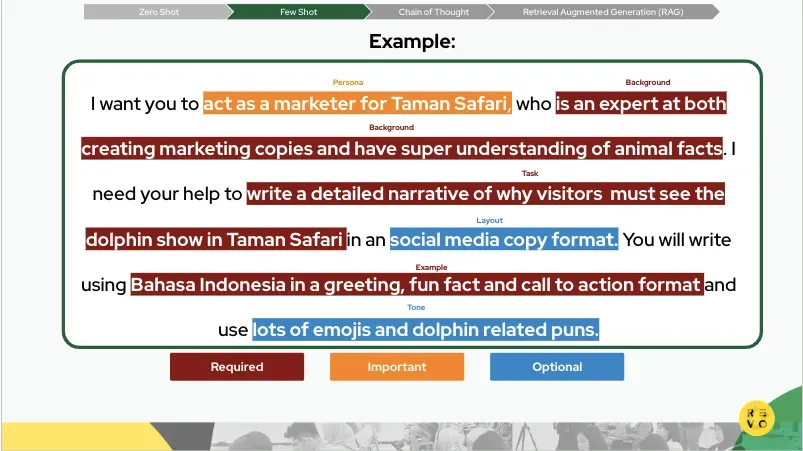The image size is (803, 451).
Task: Click the Optional legend box
Action: point(557,367)
